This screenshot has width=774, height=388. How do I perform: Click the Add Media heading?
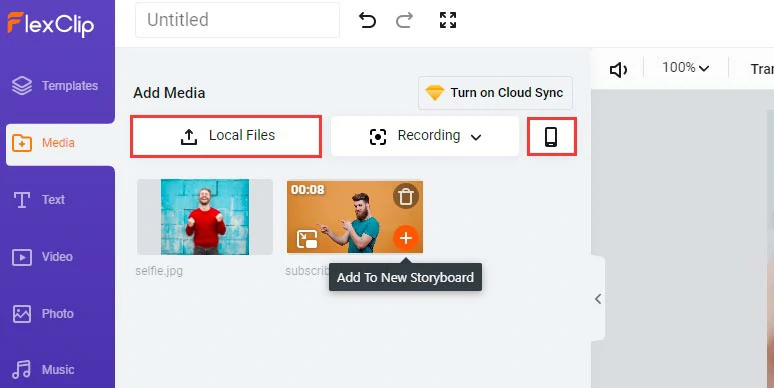point(169,93)
